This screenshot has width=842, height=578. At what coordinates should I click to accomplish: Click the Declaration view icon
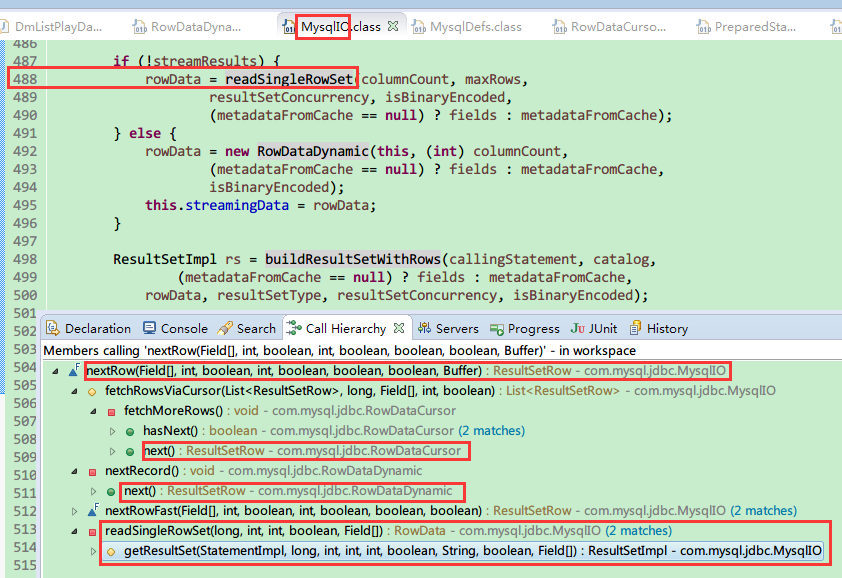(53, 328)
